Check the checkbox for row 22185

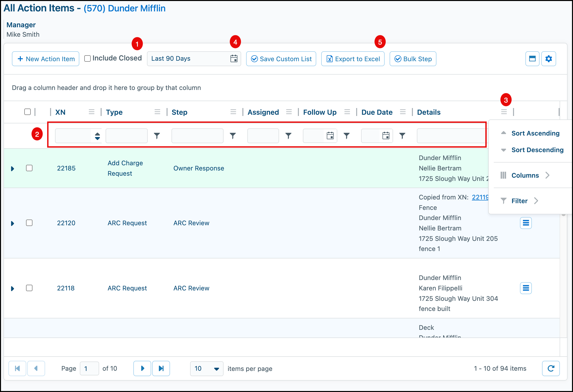point(29,168)
